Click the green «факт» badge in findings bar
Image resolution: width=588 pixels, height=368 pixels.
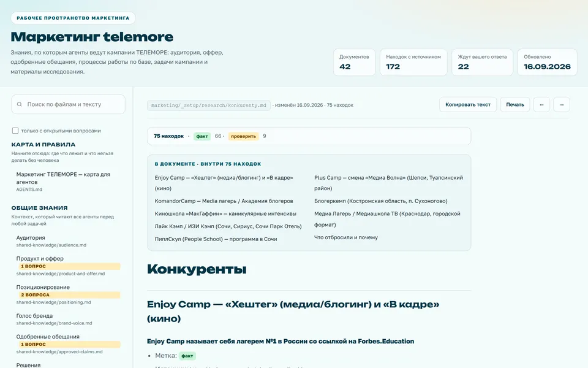tap(202, 136)
